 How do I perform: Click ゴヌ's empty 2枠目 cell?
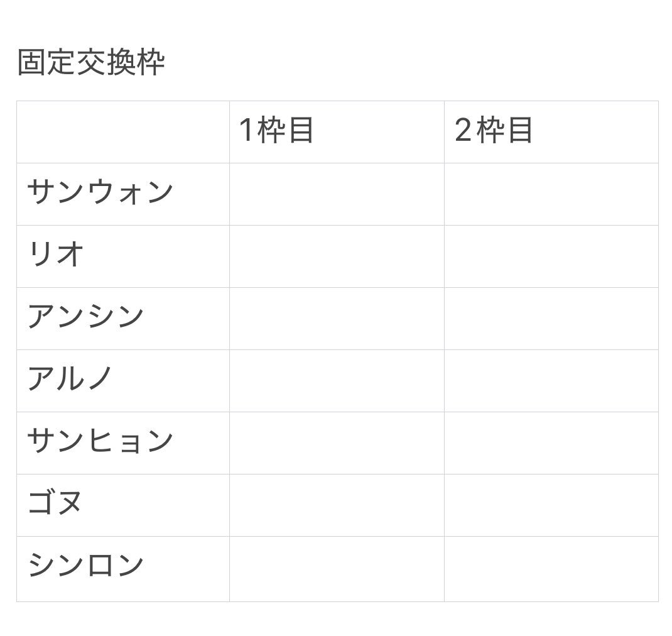[x=551, y=505]
